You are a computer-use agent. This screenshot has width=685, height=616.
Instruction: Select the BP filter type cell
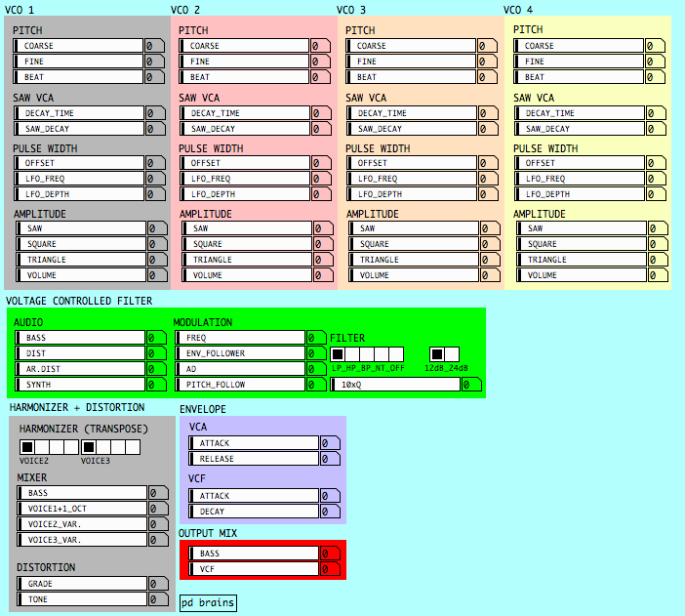tap(367, 353)
